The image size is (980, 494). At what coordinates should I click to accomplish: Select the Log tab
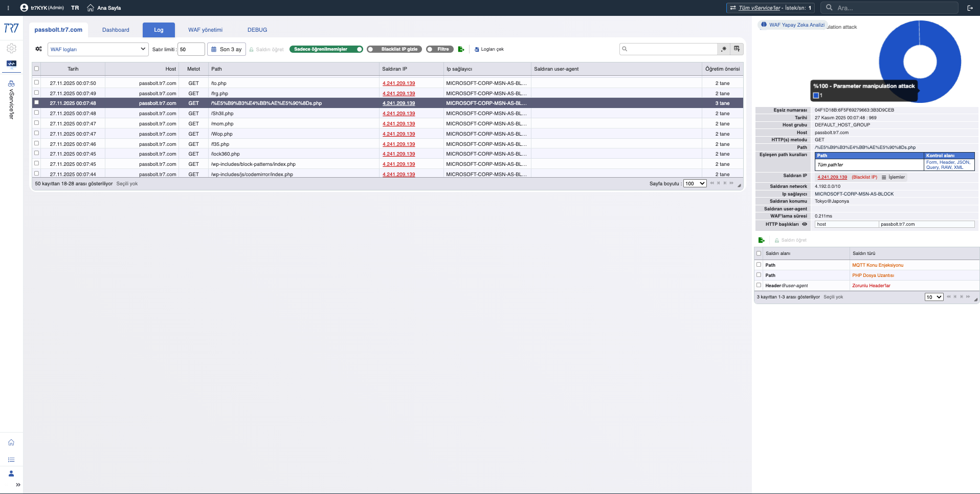tap(159, 30)
